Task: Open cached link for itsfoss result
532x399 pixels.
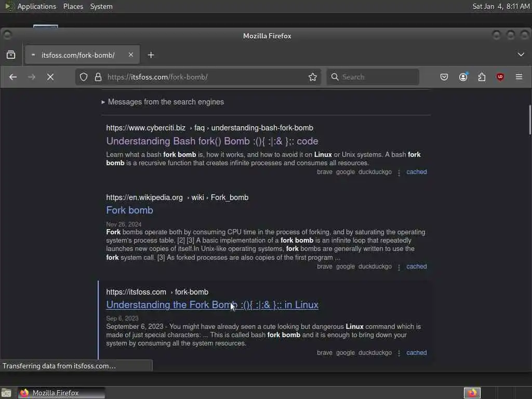Action: tap(417, 353)
